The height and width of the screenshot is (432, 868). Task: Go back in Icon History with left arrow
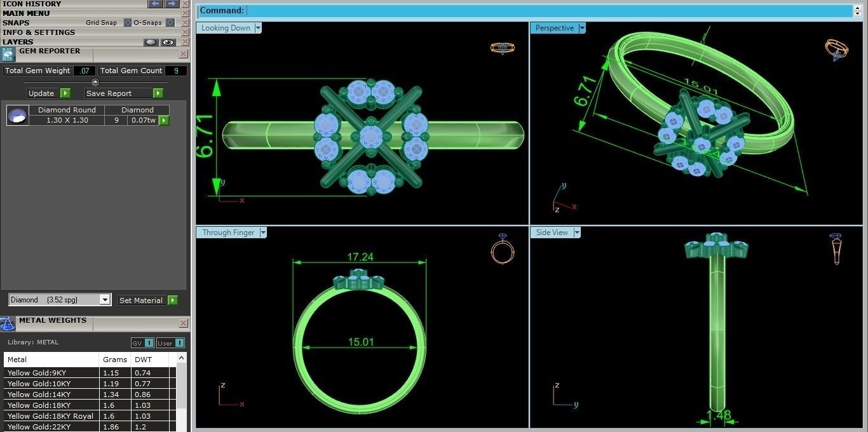156,4
